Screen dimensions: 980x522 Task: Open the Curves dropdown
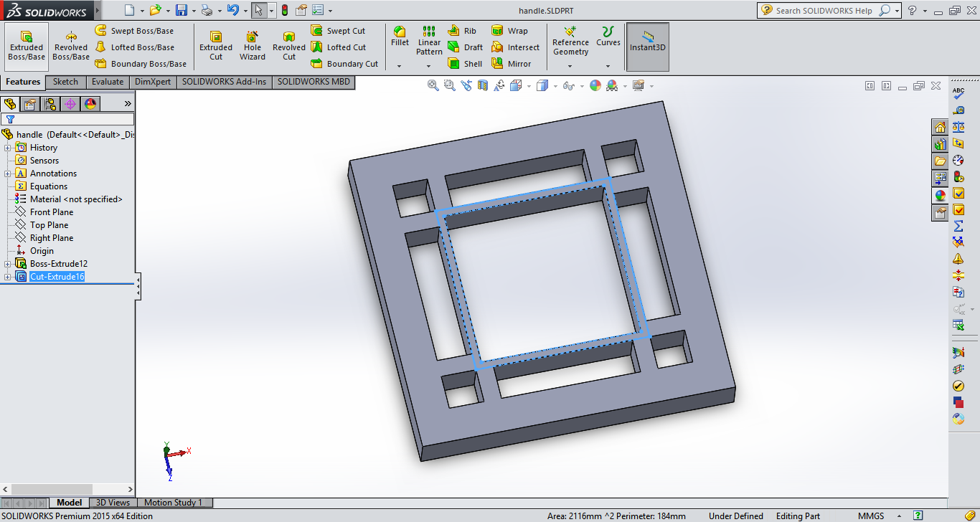(608, 66)
